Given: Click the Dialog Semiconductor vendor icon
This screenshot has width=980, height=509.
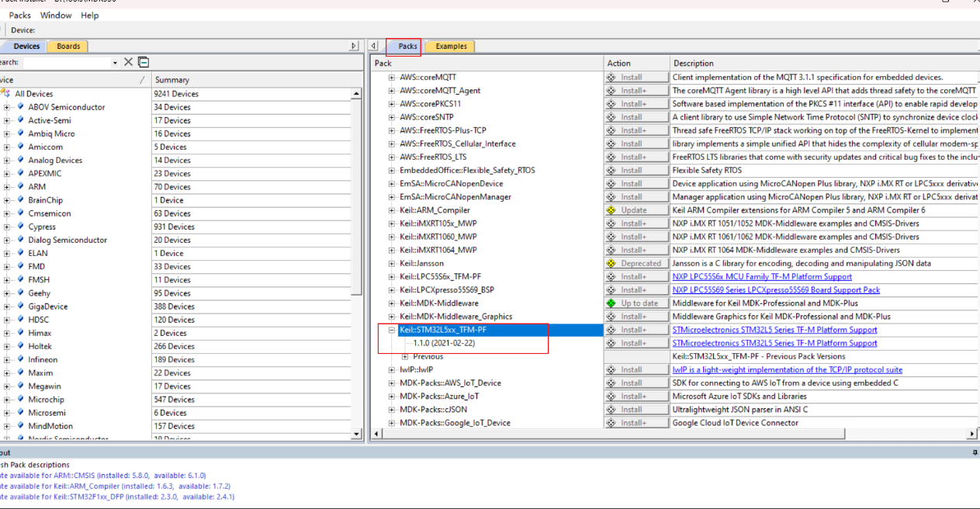Looking at the screenshot, I should pyautogui.click(x=20, y=240).
